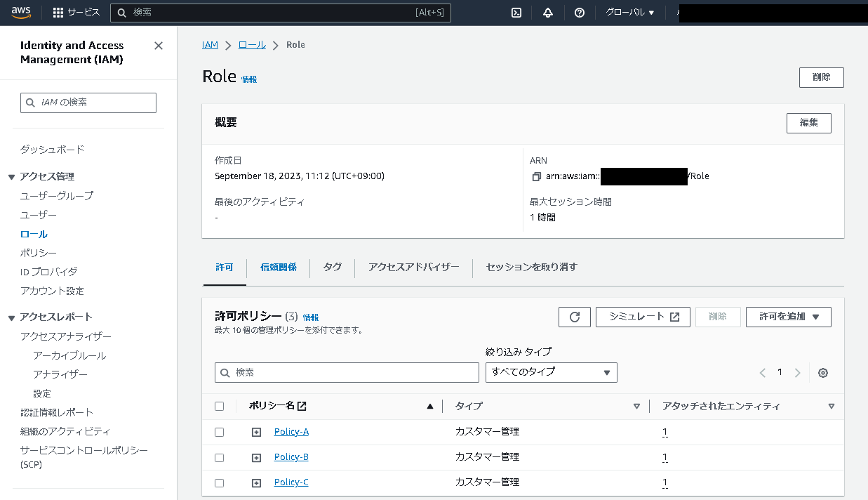Open the policy table settings gear

823,373
